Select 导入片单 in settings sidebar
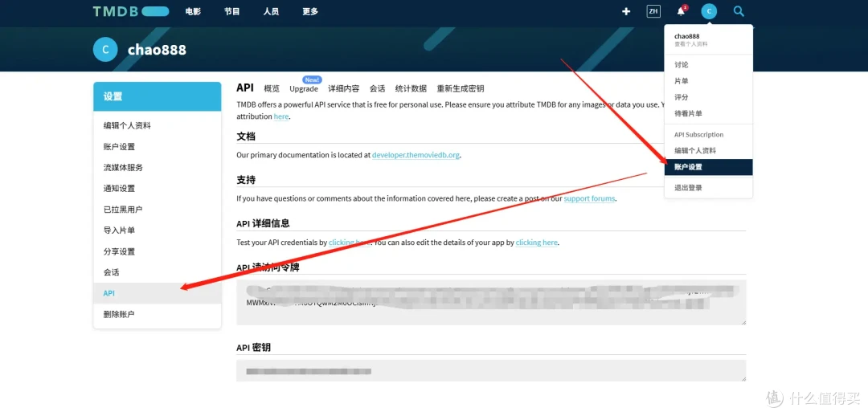 (x=158, y=230)
